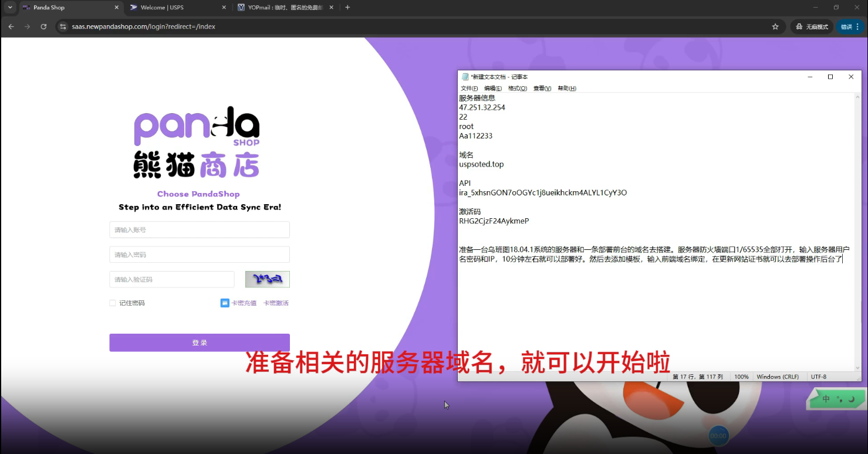Bookmark this page with the star icon
This screenshot has height=454, width=868.
pyautogui.click(x=775, y=26)
